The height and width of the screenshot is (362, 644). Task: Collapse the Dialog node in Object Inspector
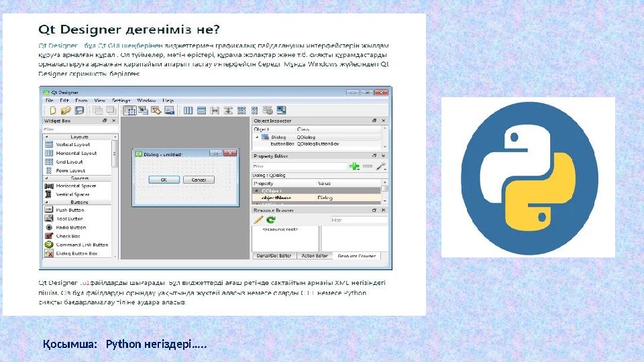pyautogui.click(x=257, y=137)
